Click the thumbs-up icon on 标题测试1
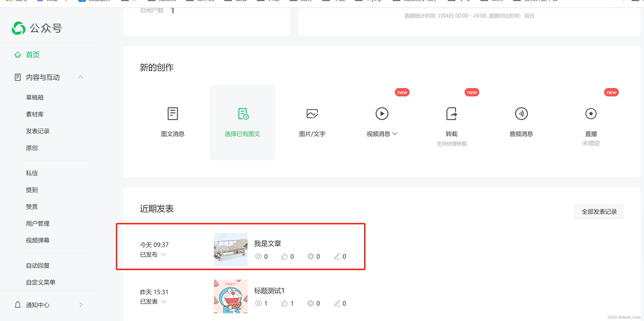 click(x=284, y=303)
